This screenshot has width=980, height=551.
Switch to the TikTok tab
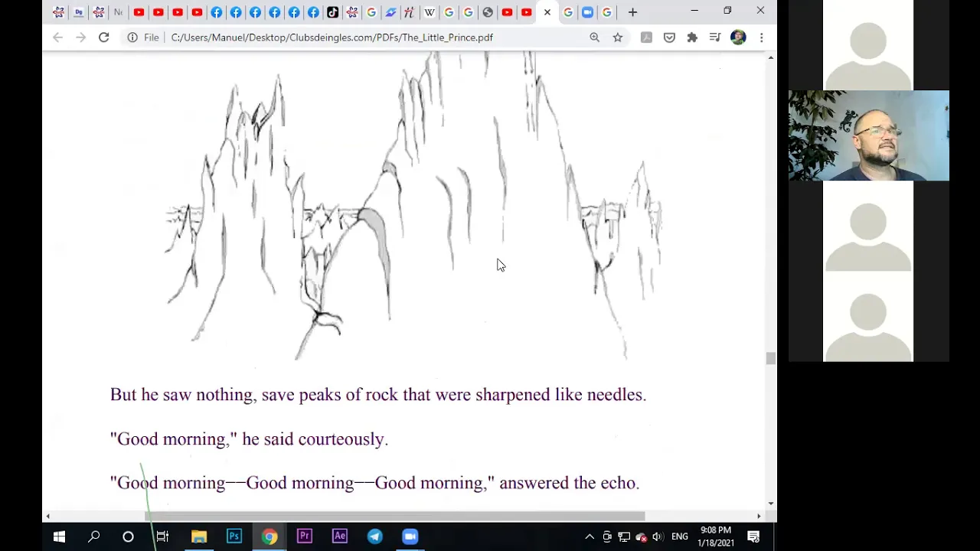pyautogui.click(x=332, y=12)
